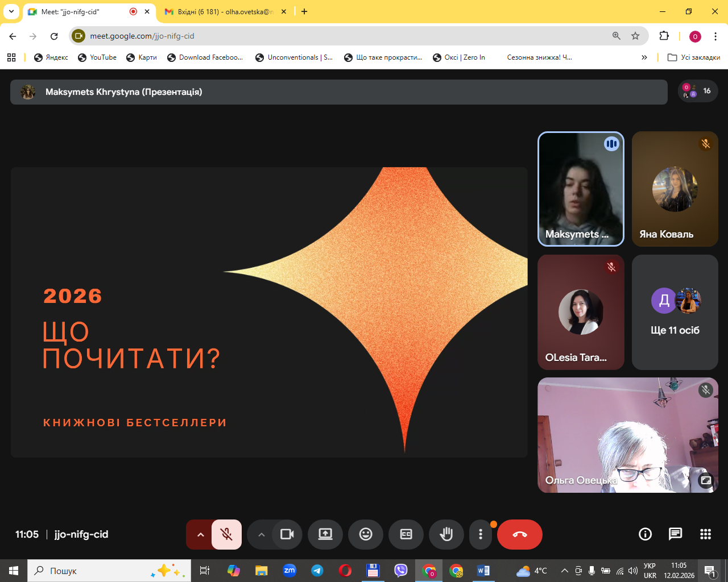
Task: Click the red leave call button
Action: click(x=519, y=534)
